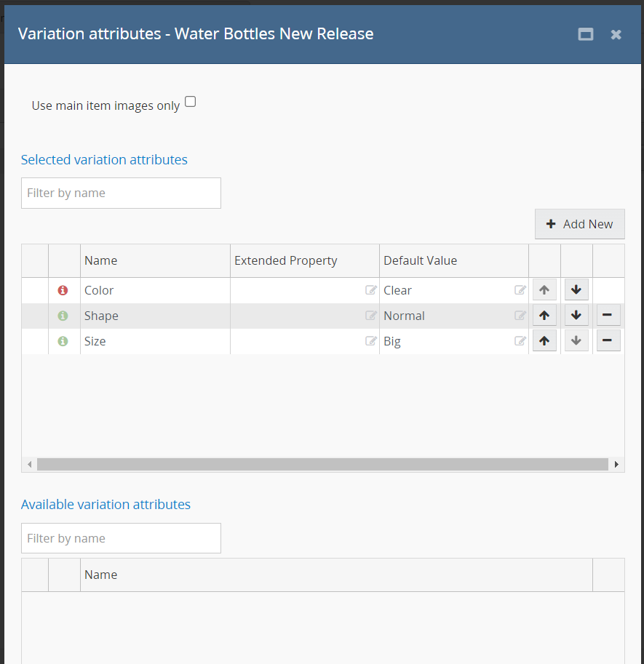
Task: Edit the default value Big for Size
Action: pyautogui.click(x=520, y=341)
